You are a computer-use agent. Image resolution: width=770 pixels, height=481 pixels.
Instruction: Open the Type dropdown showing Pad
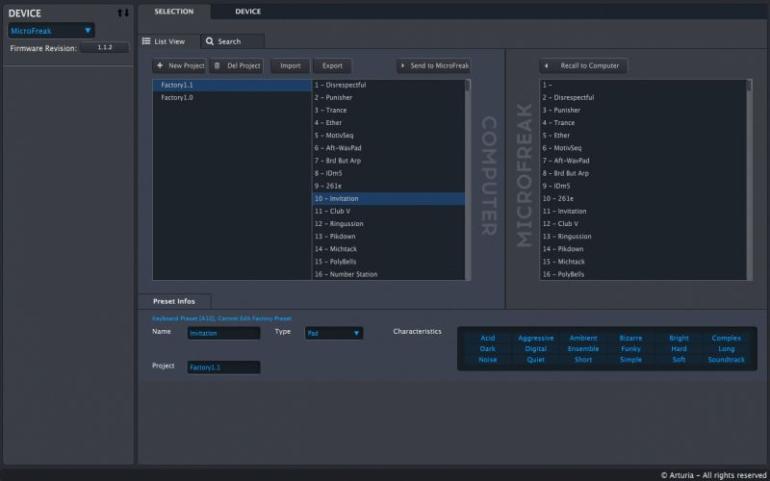click(334, 333)
